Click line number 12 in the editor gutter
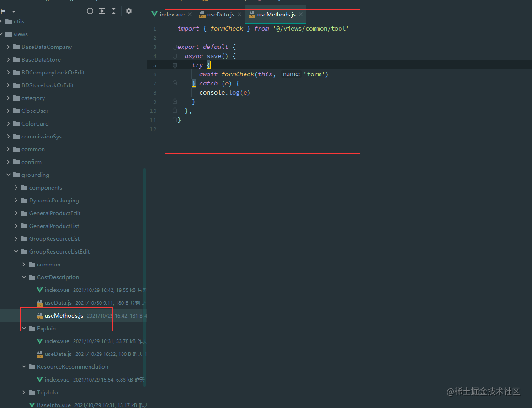This screenshot has width=532, height=408. pyautogui.click(x=153, y=129)
